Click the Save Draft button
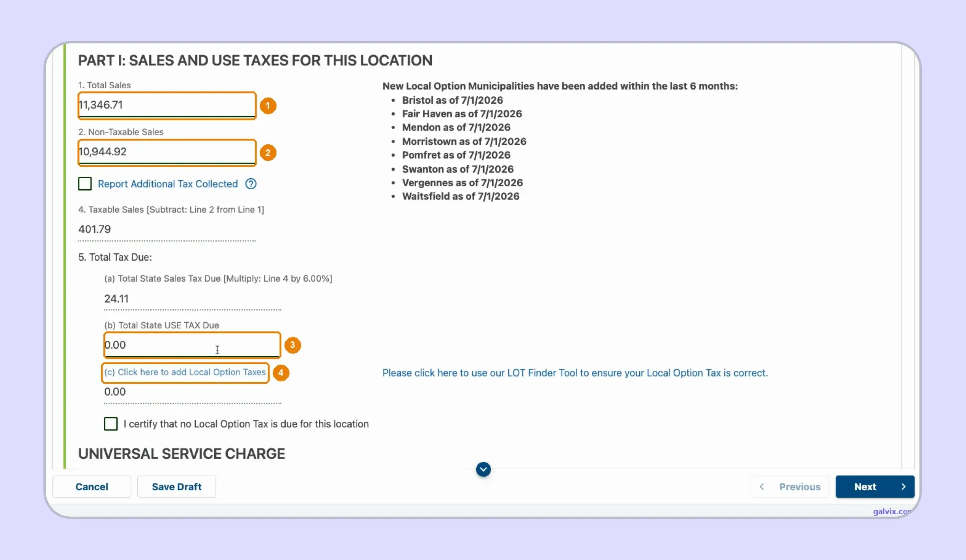Viewport: 966px width, 560px height. pos(176,487)
